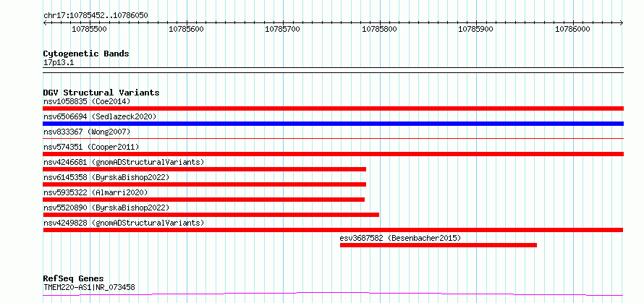Screen dimensions: 644x303
Task: Open nsv6145358 (ByrskaBishop2022) label
Action: 106,177
